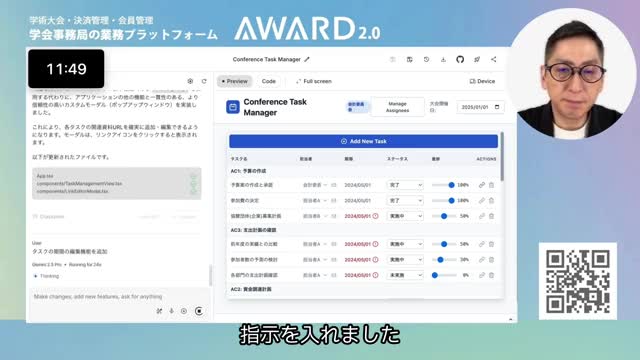Click the microphone icon in prompt box
The image size is (640, 360).
point(171,311)
